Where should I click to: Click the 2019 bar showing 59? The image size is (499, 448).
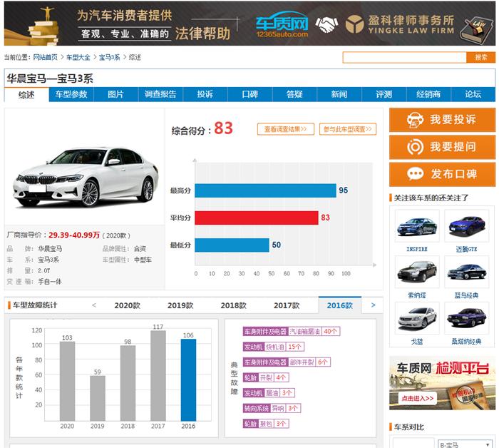pyautogui.click(x=98, y=398)
